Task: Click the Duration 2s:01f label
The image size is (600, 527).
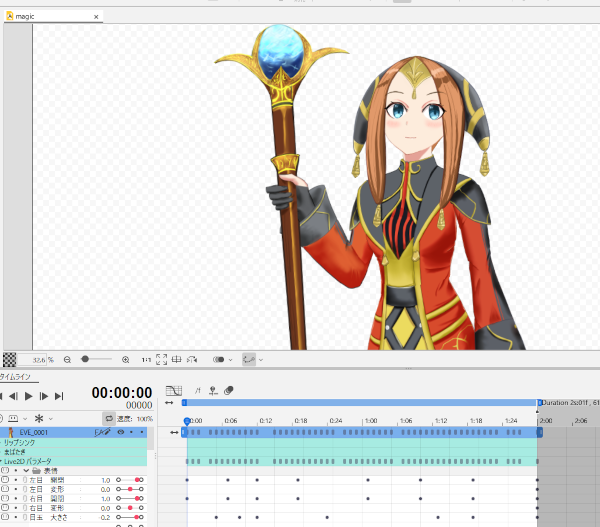Action: pyautogui.click(x=566, y=403)
